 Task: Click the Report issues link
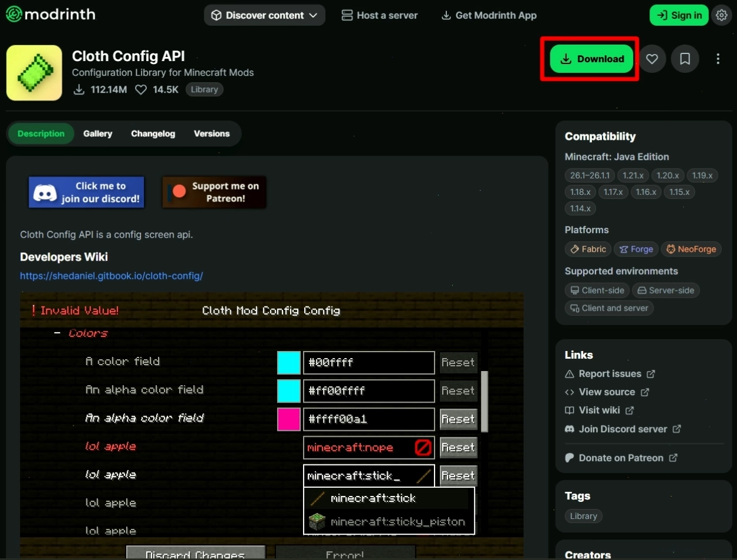click(610, 374)
